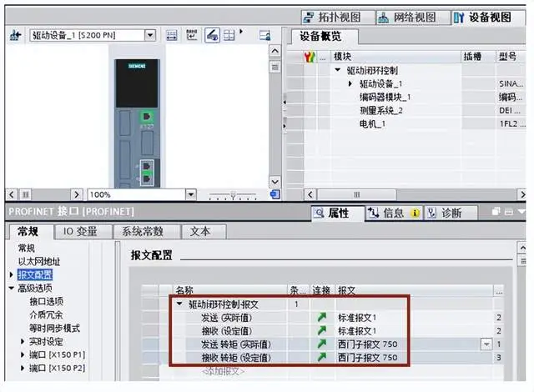Collapse the 驱动闭环控制 module row
This screenshot has width=534, height=392.
click(337, 70)
